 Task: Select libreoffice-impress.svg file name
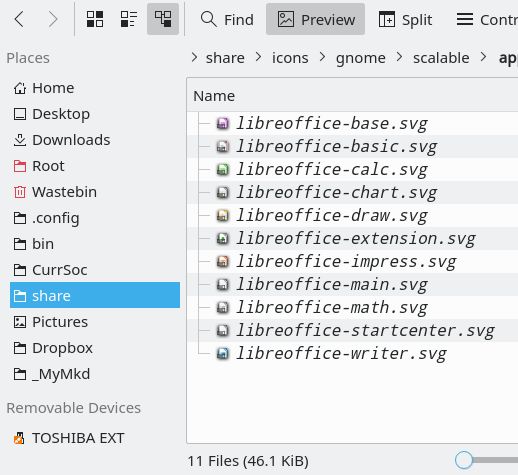pyautogui.click(x=346, y=262)
